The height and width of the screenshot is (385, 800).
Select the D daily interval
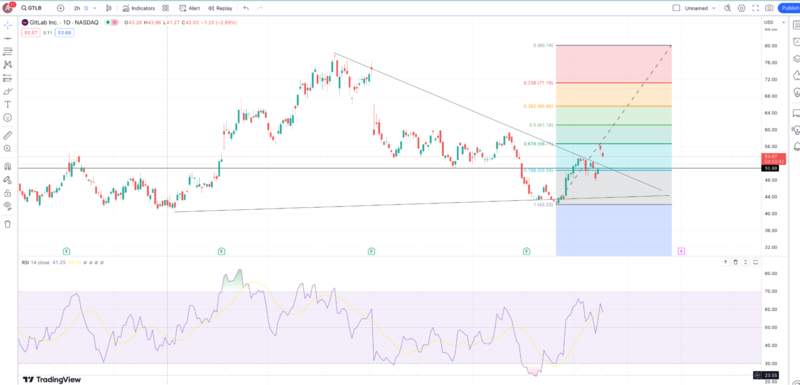[86, 8]
